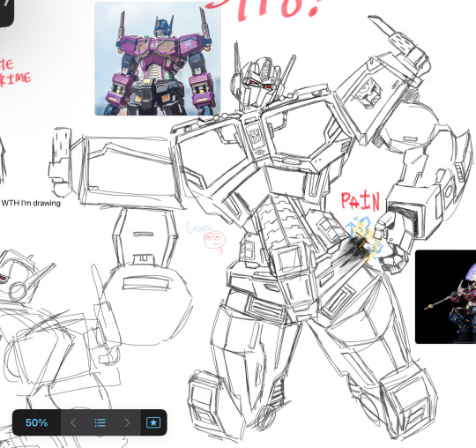This screenshot has height=448, width=476.
Task: Open the sections list icon
Action: tap(100, 422)
